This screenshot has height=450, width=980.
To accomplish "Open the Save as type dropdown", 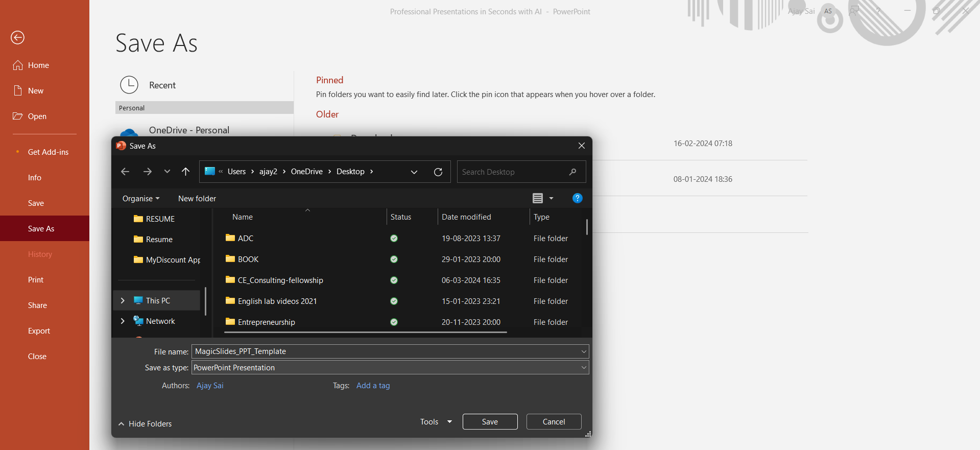I will [583, 368].
